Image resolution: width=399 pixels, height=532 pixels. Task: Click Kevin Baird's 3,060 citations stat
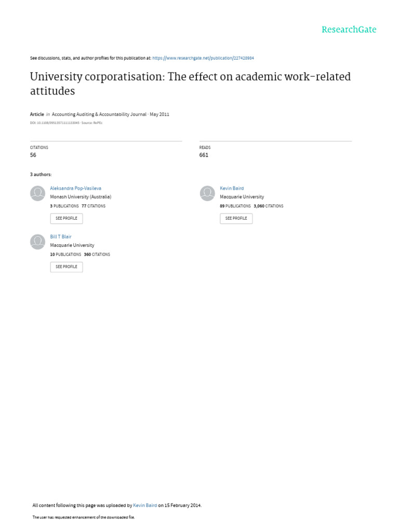click(x=269, y=206)
